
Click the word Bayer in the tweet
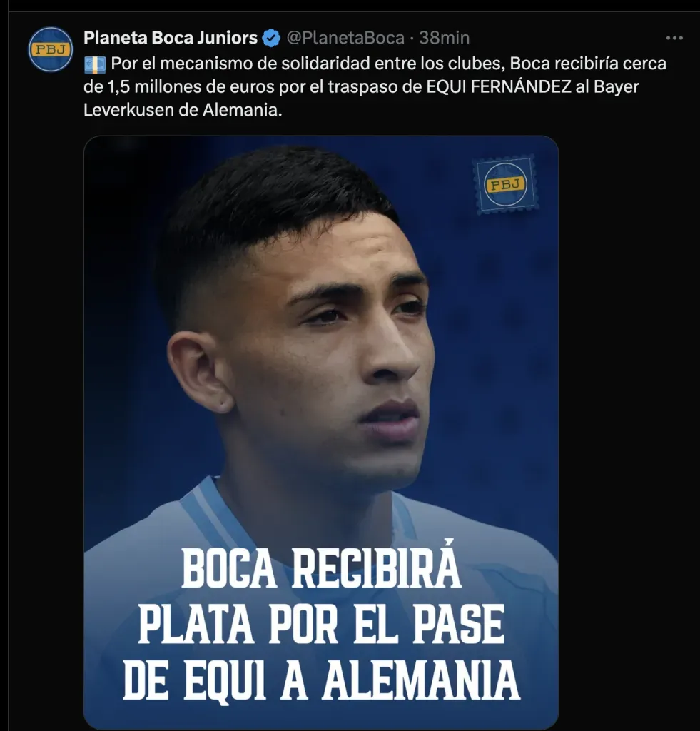tap(616, 86)
